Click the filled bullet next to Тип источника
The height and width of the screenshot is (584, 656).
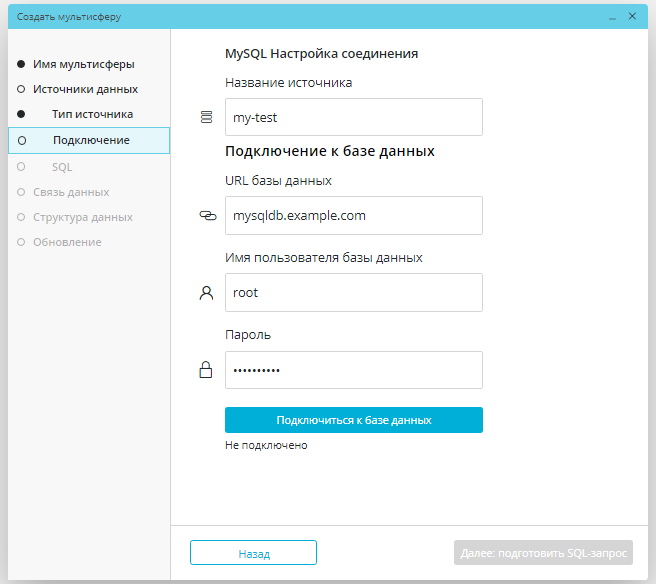pyautogui.click(x=21, y=114)
